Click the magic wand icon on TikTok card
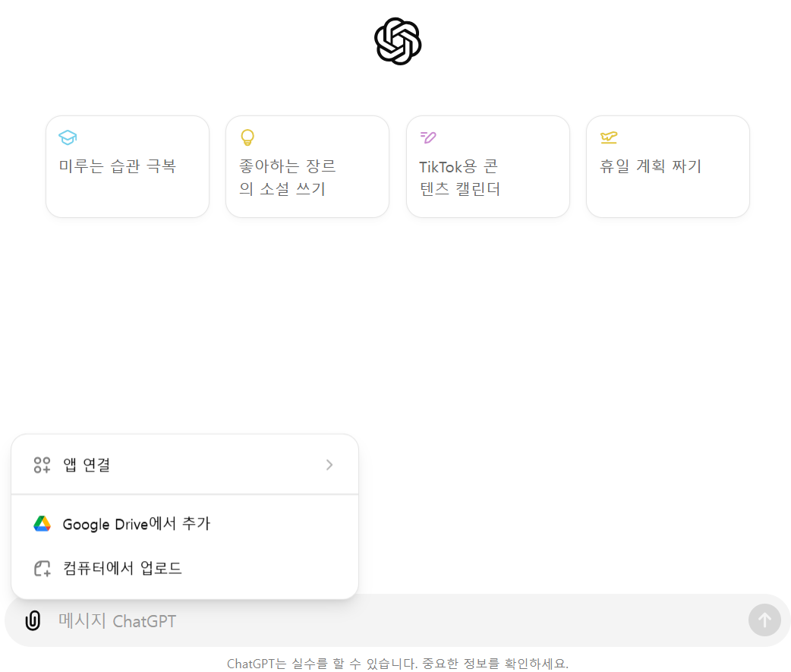 427,137
